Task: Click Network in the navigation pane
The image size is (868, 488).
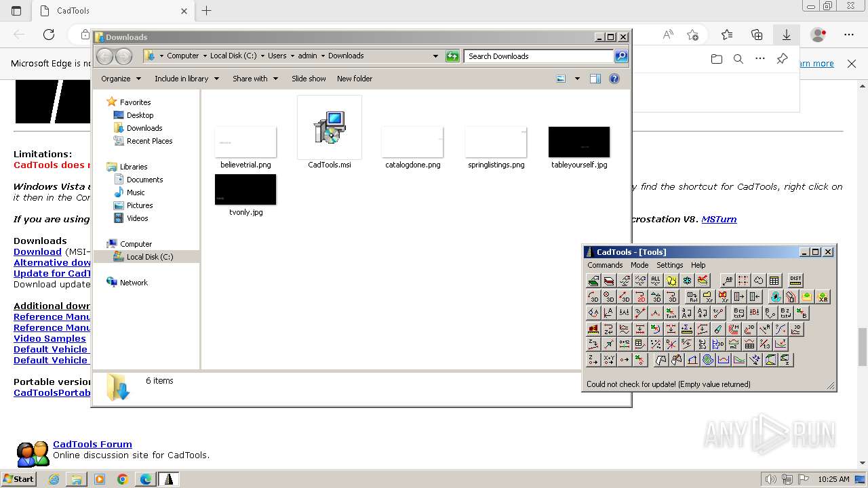Action: click(x=134, y=283)
